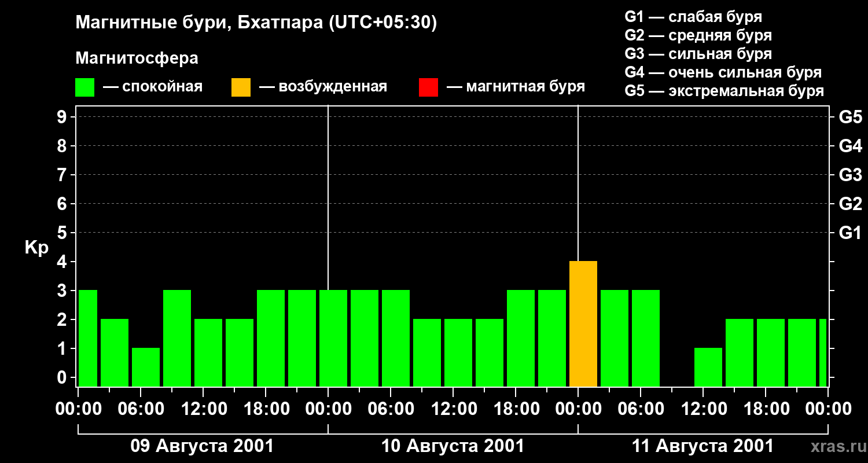Viewport: 868px width, 463px height.
Task: Click the G1 — слабая буря legend text
Action: (x=693, y=17)
